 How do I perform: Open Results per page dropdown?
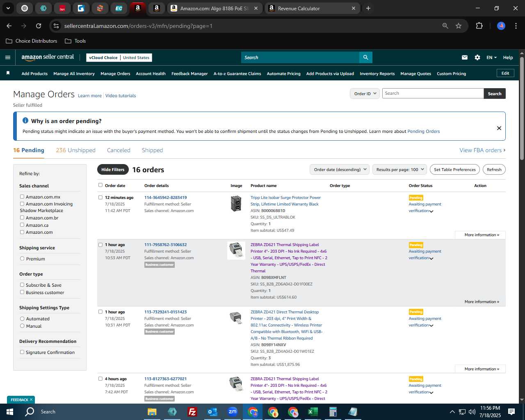400,169
